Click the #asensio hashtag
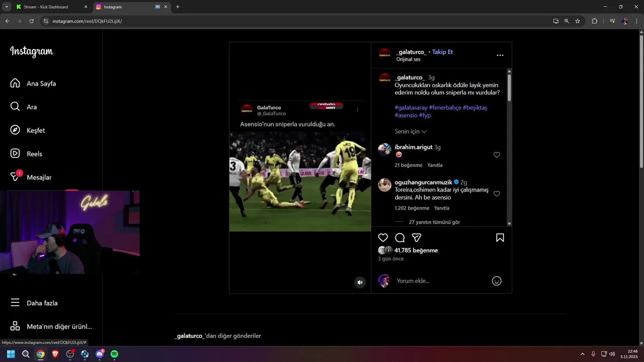 (x=406, y=115)
